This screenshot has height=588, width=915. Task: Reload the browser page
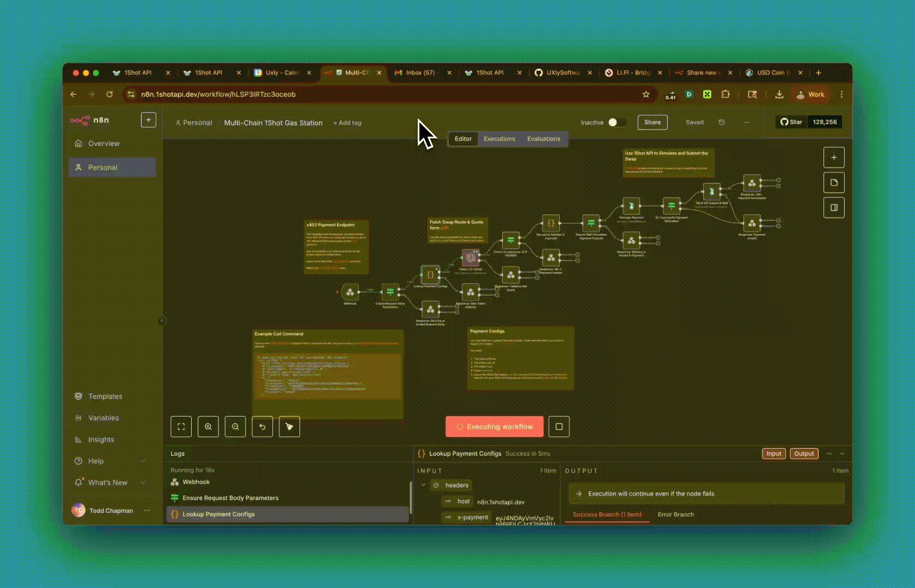tap(109, 94)
